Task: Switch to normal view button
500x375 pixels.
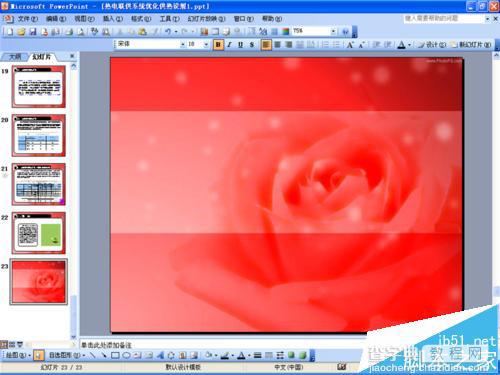Action: coord(4,344)
